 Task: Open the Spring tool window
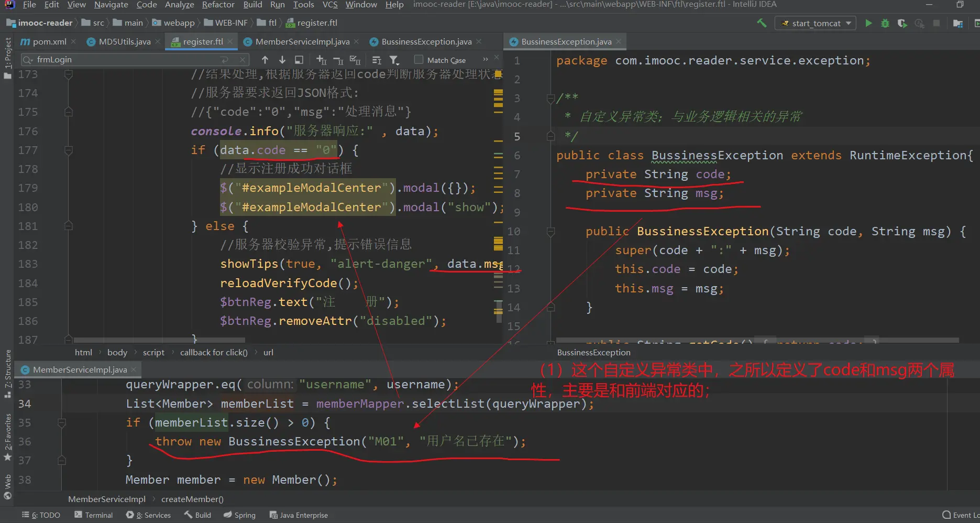click(x=239, y=515)
